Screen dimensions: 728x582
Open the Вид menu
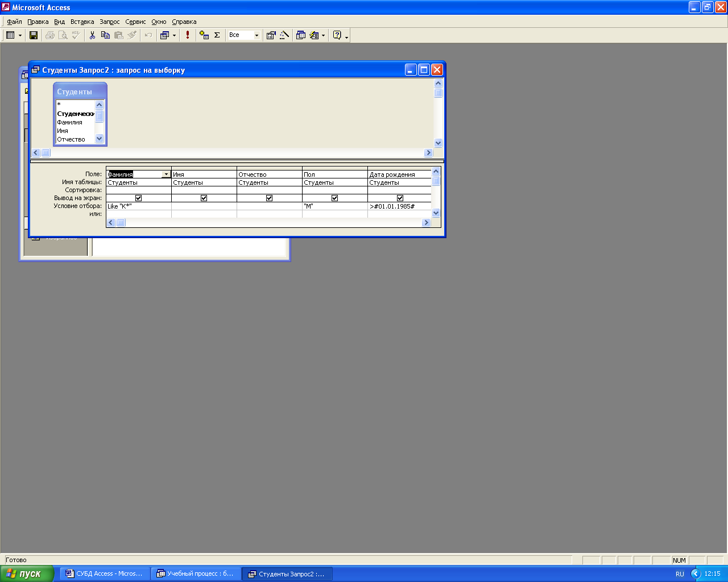pyautogui.click(x=60, y=22)
